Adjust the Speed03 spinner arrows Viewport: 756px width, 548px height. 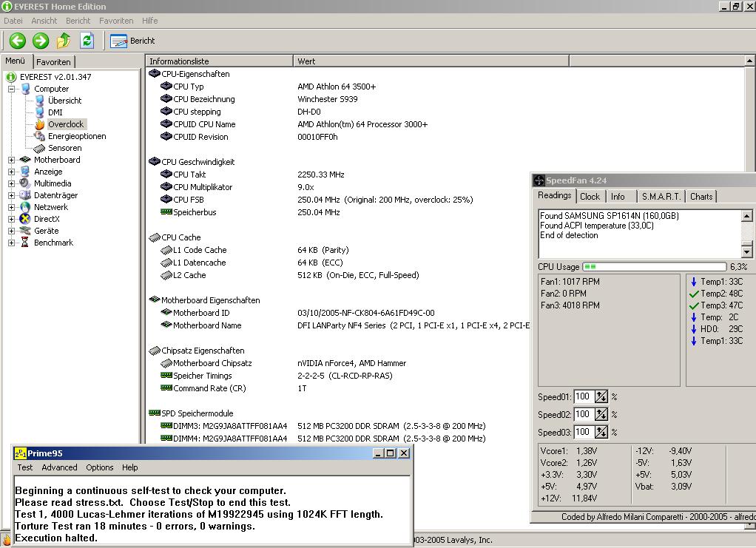(601, 432)
